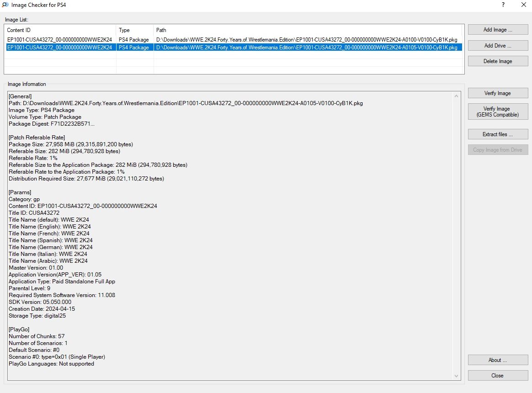The image size is (532, 393).
Task: Select the highlighted A0105-V0100 package row
Action: [234, 48]
